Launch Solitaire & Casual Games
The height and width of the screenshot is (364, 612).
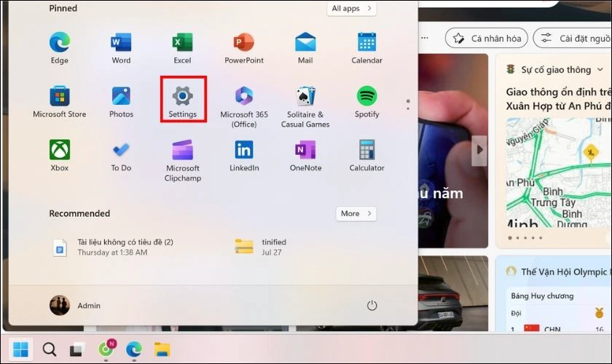[305, 106]
